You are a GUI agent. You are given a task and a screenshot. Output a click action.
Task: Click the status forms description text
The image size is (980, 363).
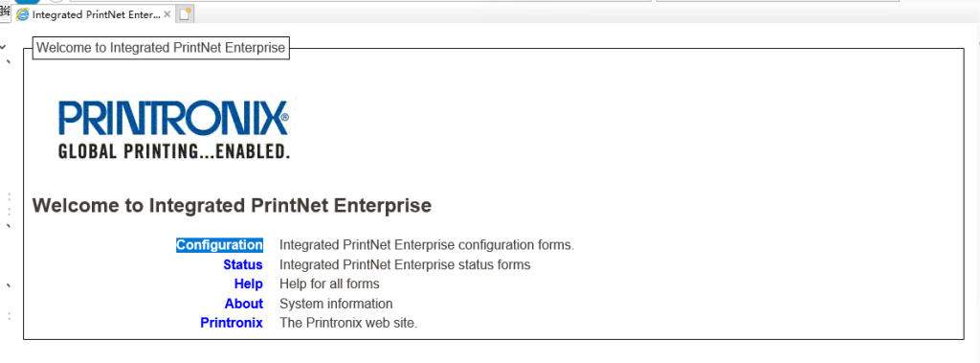405,264
